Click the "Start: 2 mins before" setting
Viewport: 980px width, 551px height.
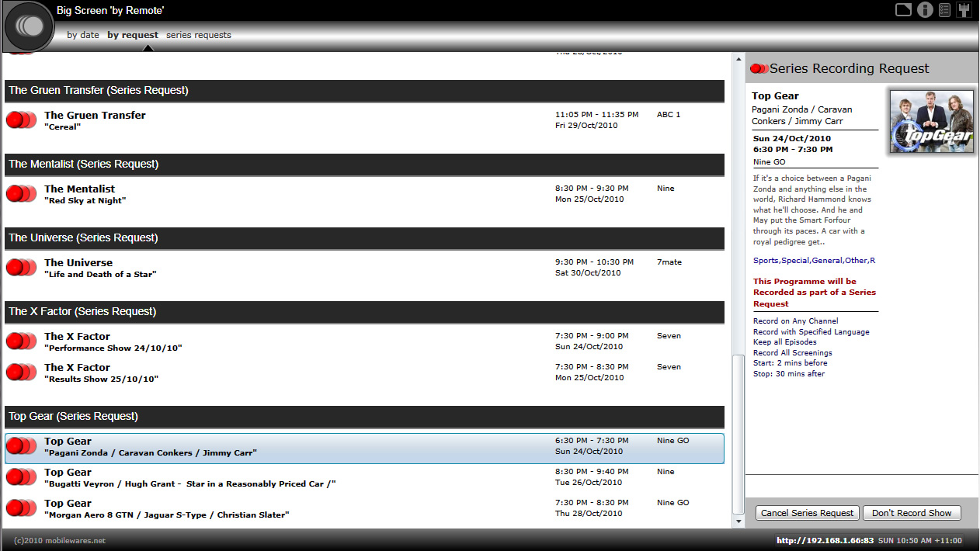point(791,363)
